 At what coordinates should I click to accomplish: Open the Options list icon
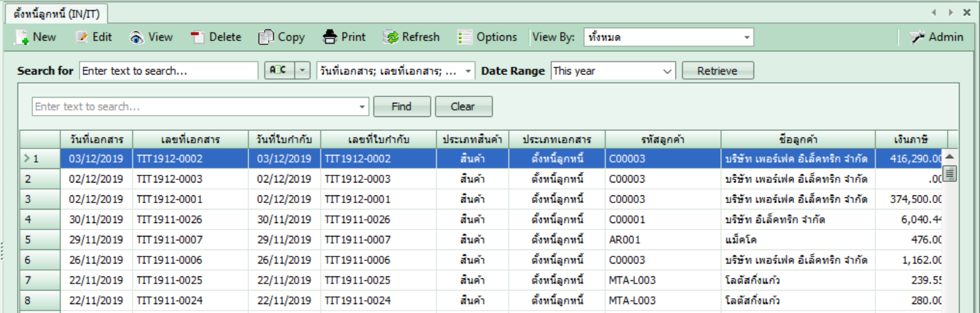(x=464, y=37)
